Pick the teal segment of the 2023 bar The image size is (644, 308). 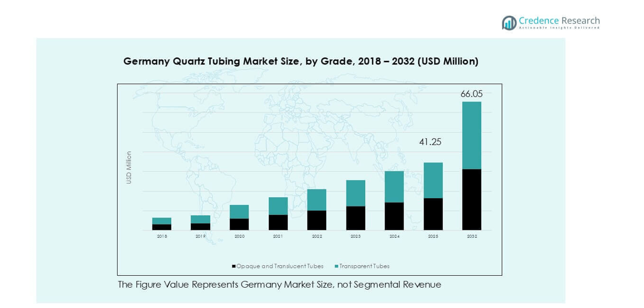[x=355, y=193]
